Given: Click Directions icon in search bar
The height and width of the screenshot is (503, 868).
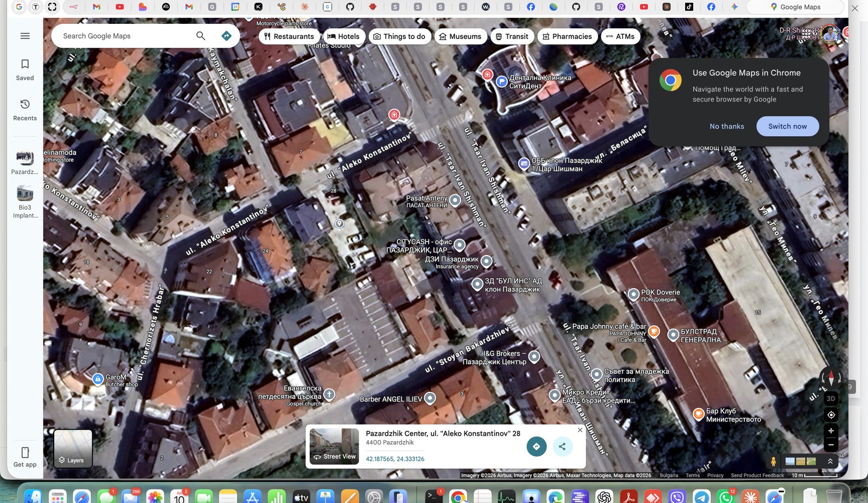Looking at the screenshot, I should coord(226,36).
